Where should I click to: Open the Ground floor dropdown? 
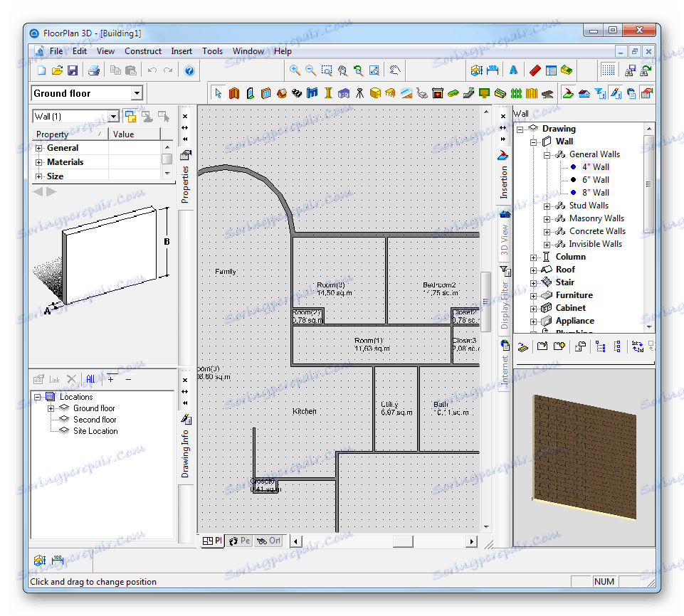[137, 93]
